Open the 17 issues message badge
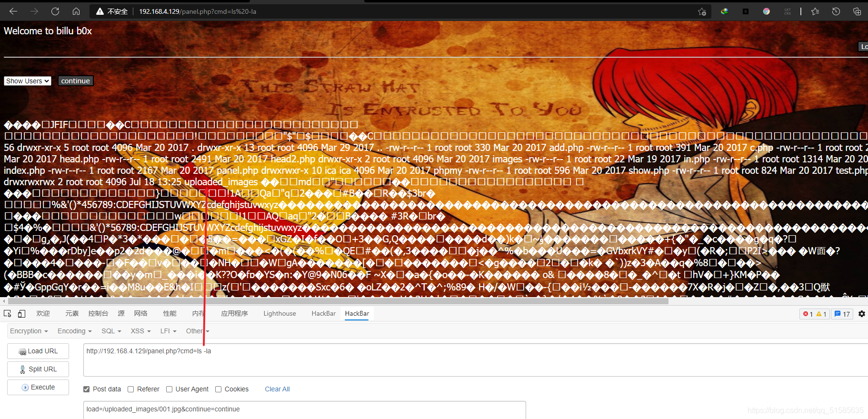868x419 pixels. tap(842, 314)
